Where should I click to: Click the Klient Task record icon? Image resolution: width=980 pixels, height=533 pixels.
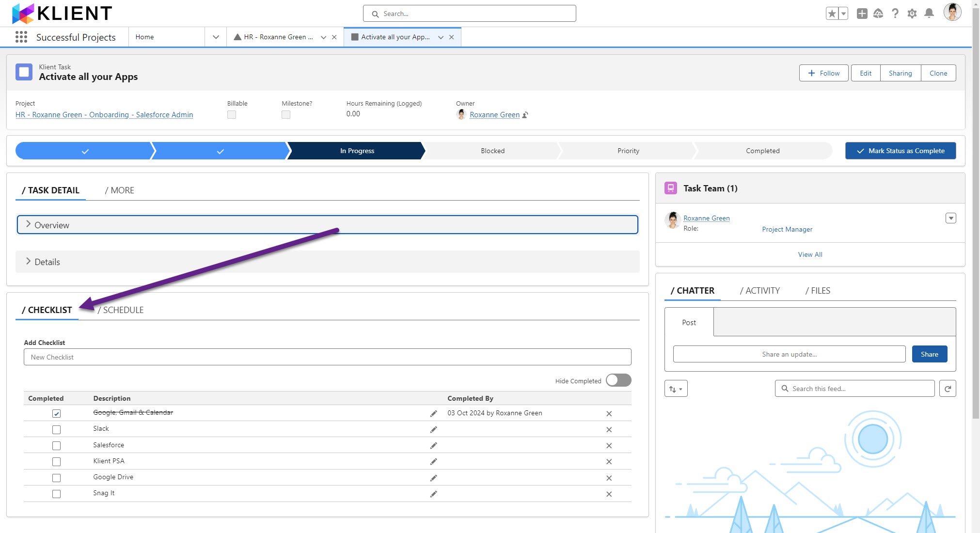click(24, 72)
